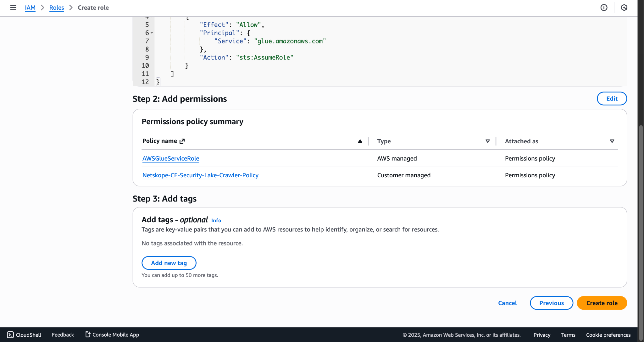
Task: Cancel the role creation
Action: coord(507,303)
